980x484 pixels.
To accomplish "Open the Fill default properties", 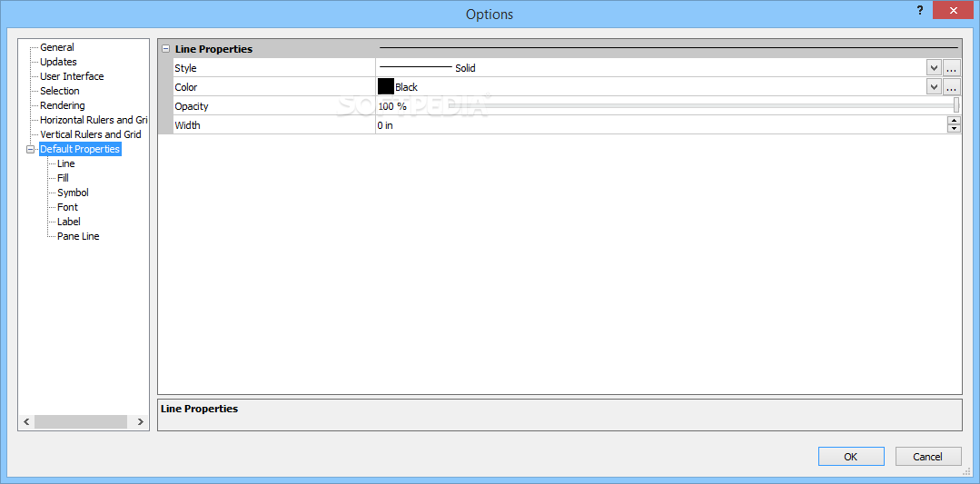I will [63, 178].
